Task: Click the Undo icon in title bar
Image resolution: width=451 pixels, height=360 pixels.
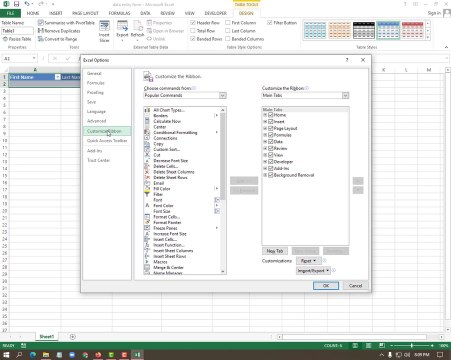Action: pyautogui.click(x=27, y=4)
